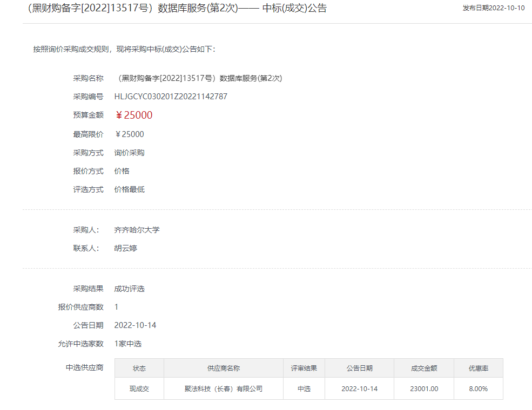
Task: Click the 状态 column header
Action: pyautogui.click(x=139, y=368)
